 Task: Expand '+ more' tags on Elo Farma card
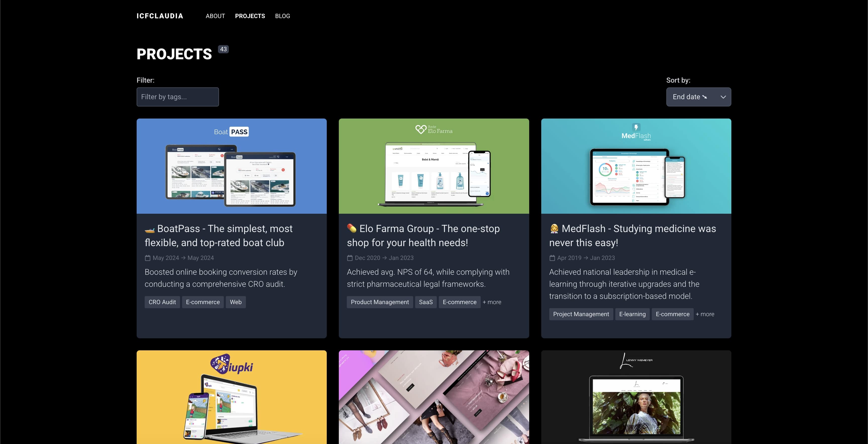[492, 302]
